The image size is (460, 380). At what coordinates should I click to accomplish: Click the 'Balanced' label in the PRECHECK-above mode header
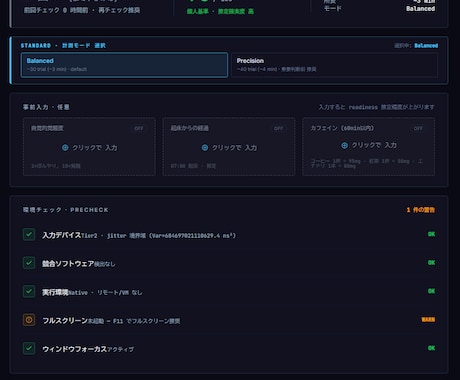(x=426, y=46)
